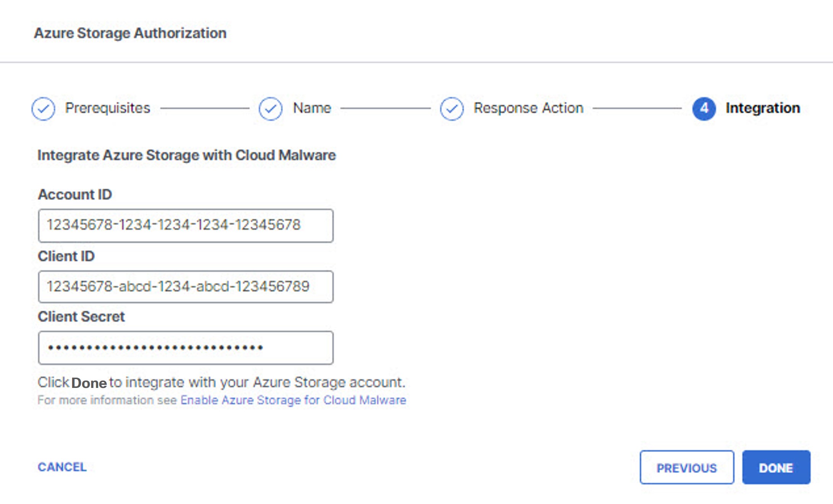Click the Prerequisites step checkmark icon
The image size is (833, 504).
[x=43, y=109]
